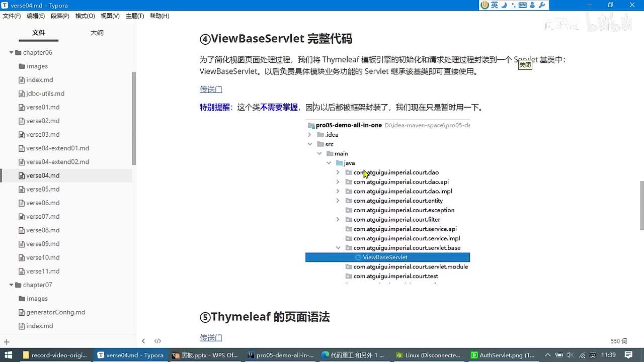Image resolution: width=644 pixels, height=362 pixels.
Task: Open verse10.md in the file tree
Action: coord(43,257)
